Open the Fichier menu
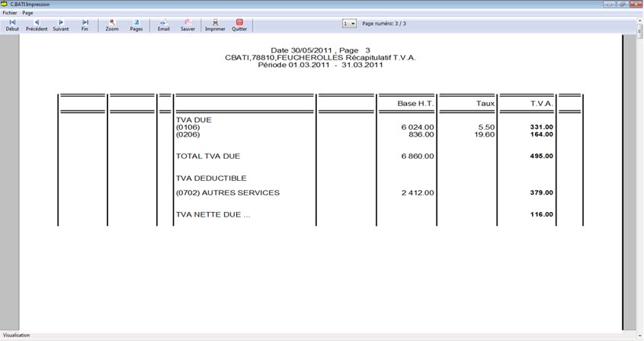The image size is (644, 341). pos(10,13)
